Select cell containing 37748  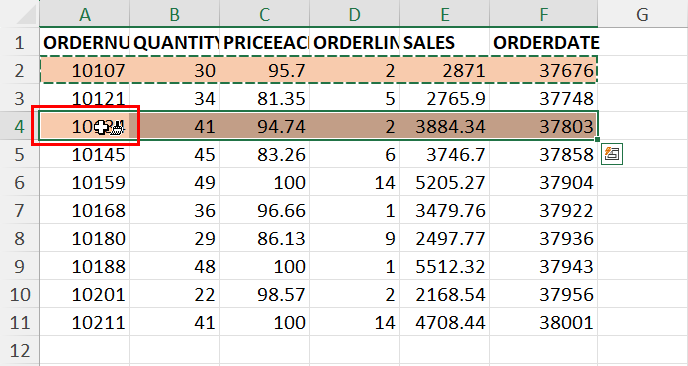click(x=544, y=98)
